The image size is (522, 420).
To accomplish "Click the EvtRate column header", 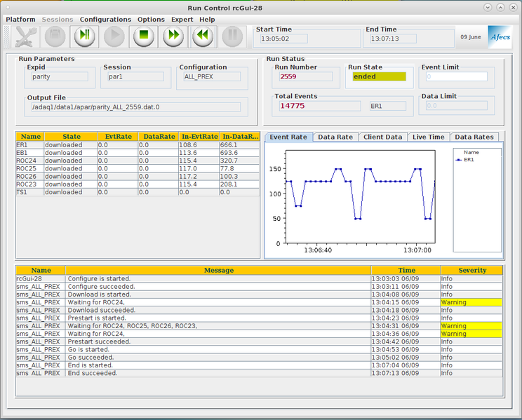I will (x=118, y=137).
